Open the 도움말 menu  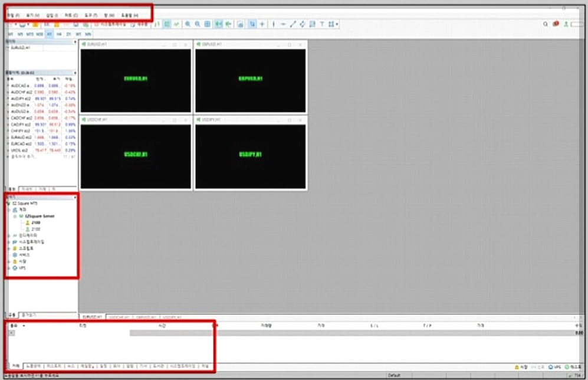point(130,15)
